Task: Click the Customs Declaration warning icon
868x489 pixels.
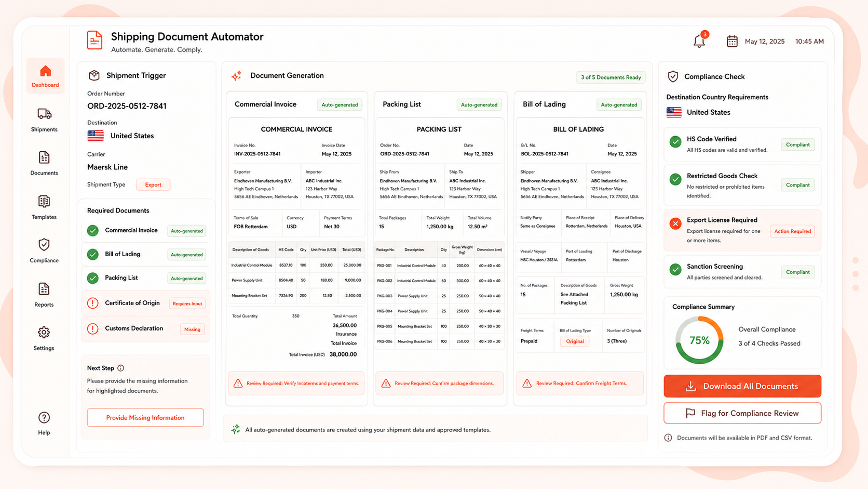Action: [x=93, y=329]
